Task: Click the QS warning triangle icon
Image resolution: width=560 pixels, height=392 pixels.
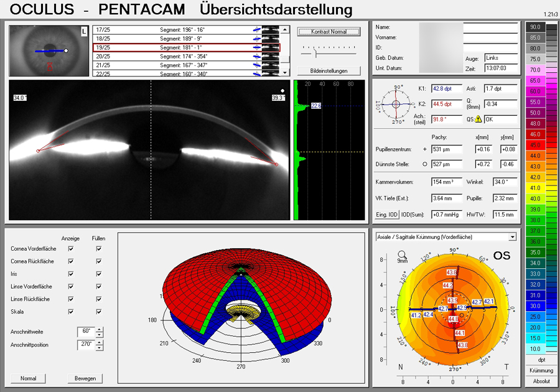Action: click(x=478, y=119)
